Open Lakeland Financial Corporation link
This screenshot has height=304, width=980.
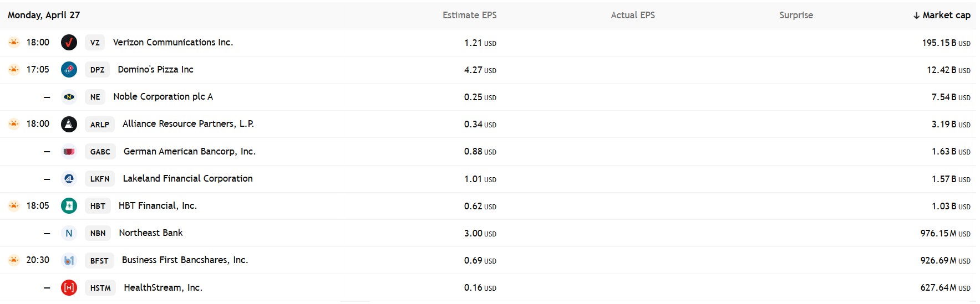point(187,179)
